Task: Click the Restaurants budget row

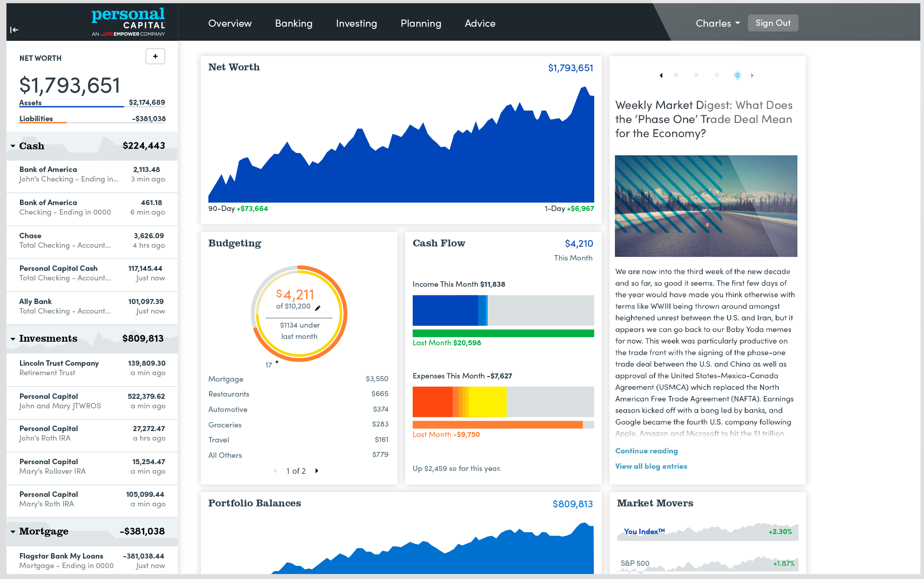Action: pos(298,394)
